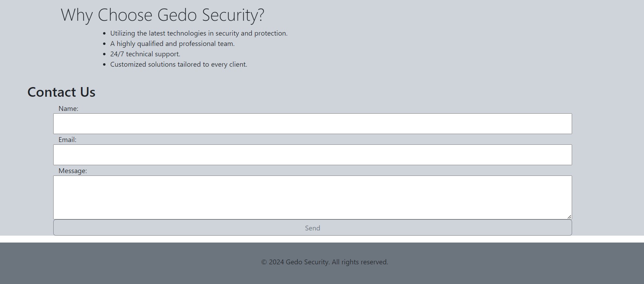Submit the form with the Send button
The height and width of the screenshot is (284, 644).
point(312,228)
